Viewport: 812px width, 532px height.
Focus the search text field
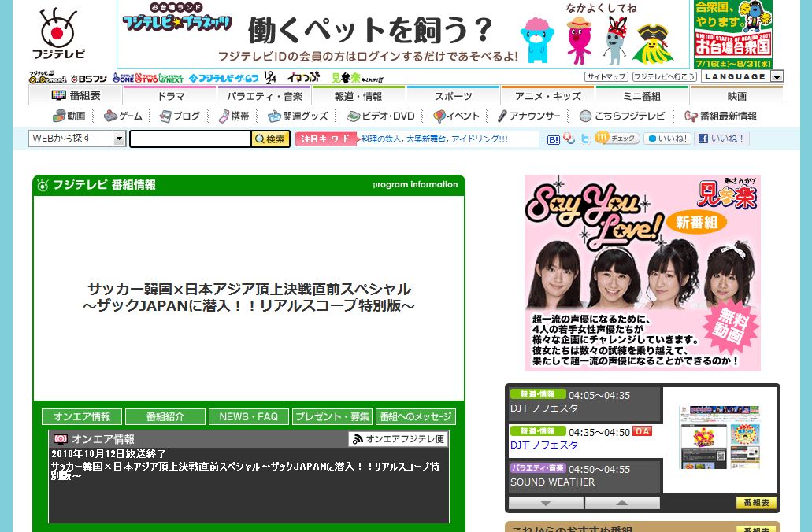(x=191, y=139)
